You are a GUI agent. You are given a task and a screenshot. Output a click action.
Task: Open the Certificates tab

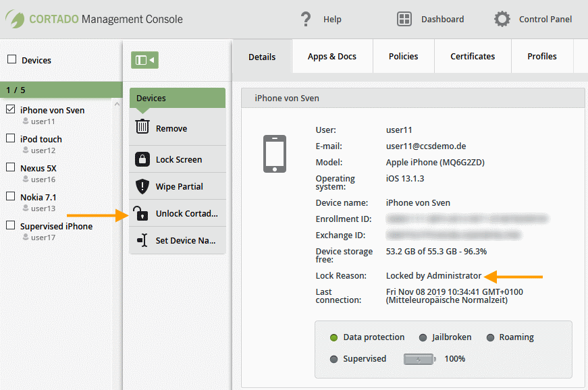coord(473,56)
